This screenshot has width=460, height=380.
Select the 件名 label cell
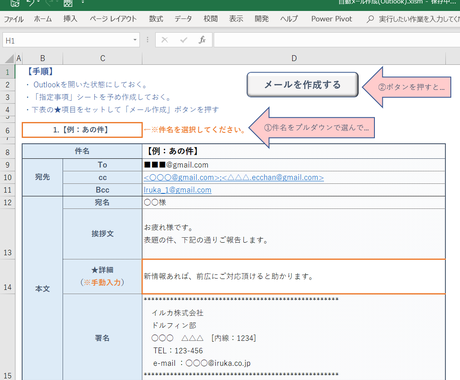coord(82,151)
